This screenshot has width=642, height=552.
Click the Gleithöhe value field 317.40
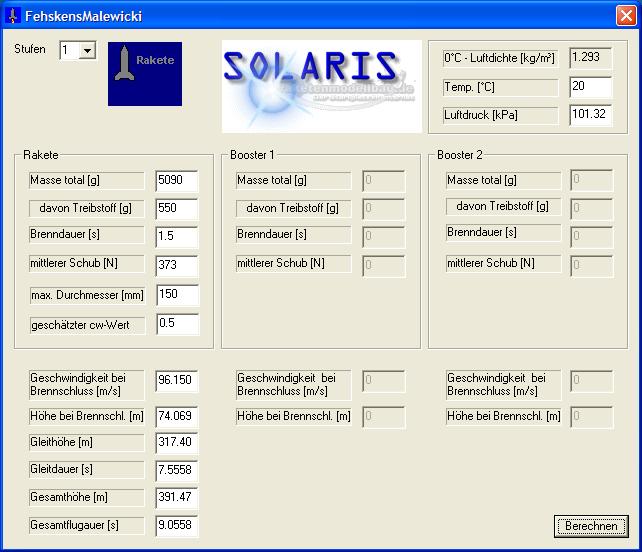(x=177, y=443)
